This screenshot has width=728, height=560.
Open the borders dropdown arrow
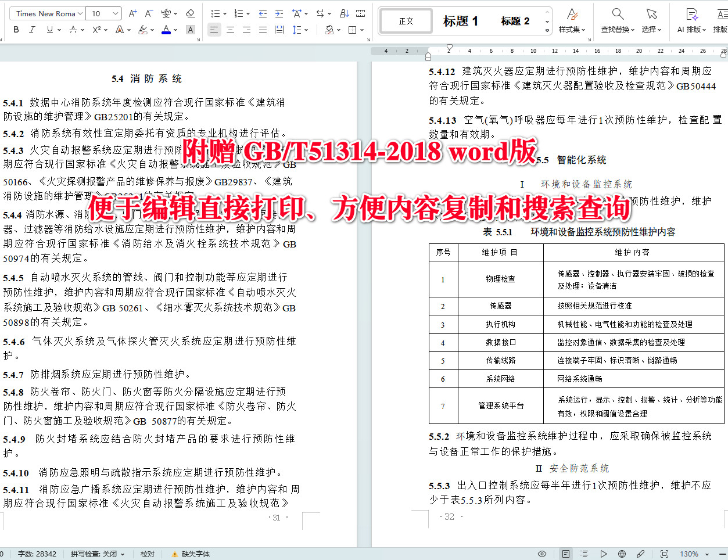click(361, 30)
